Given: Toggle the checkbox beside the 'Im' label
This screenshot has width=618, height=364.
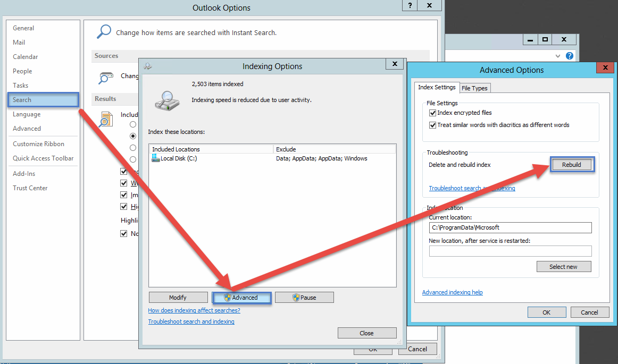Looking at the screenshot, I should click(x=124, y=195).
